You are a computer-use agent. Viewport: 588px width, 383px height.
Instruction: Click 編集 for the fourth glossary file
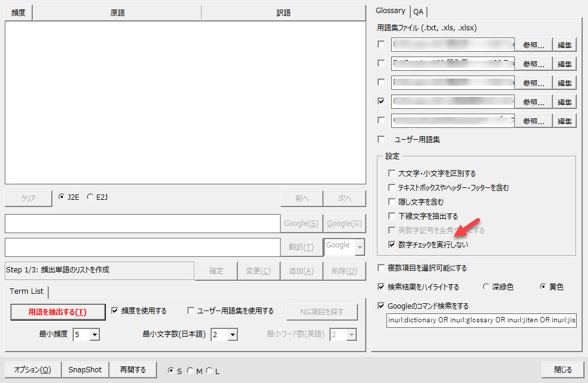pos(564,102)
